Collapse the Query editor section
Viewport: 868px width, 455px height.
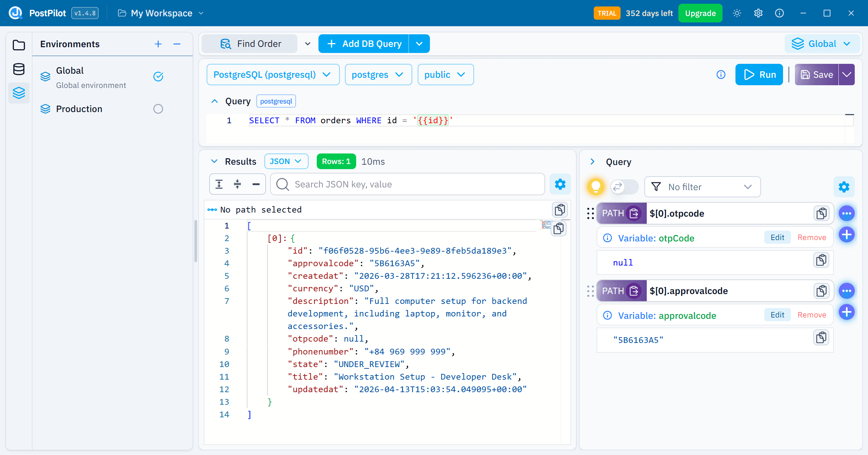214,101
